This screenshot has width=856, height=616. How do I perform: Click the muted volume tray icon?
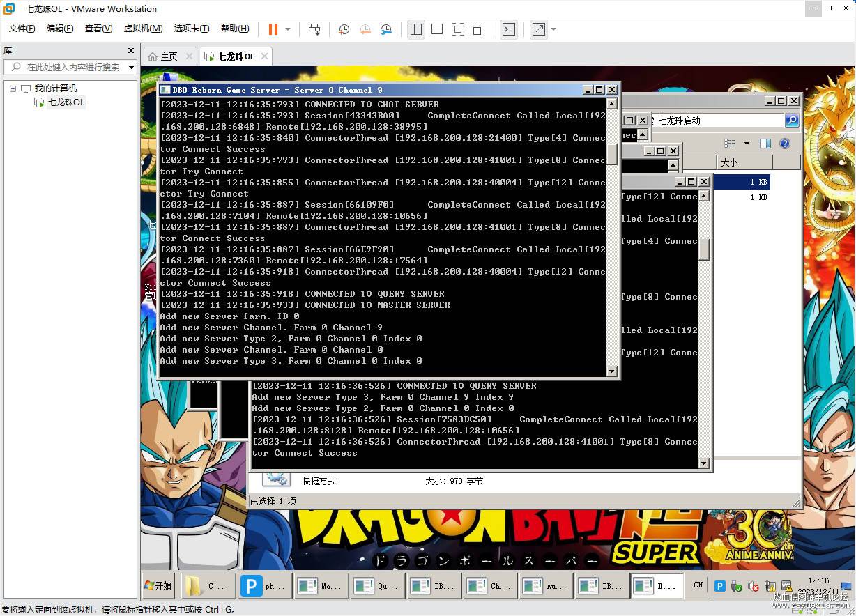pyautogui.click(x=753, y=587)
